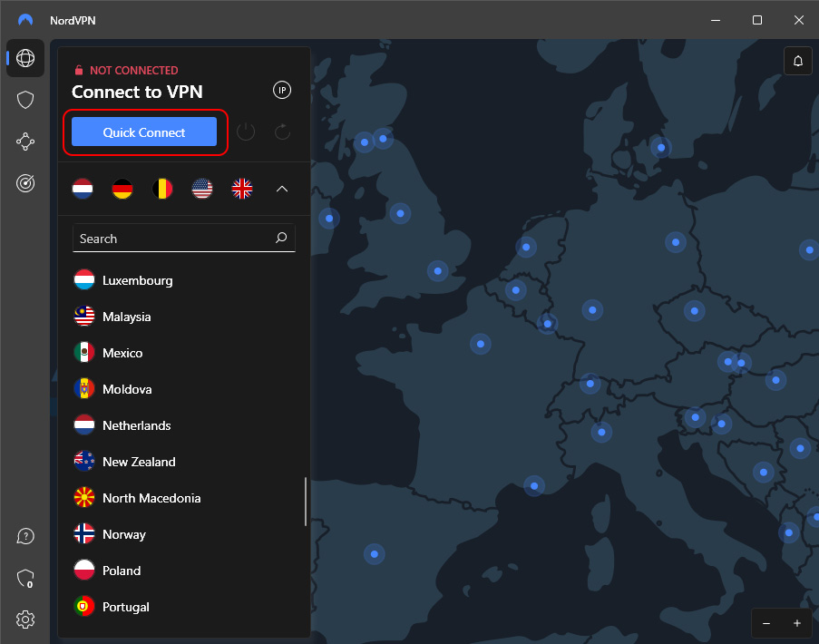Open the notifications bell icon
Screen dimensions: 819x644
point(797,61)
